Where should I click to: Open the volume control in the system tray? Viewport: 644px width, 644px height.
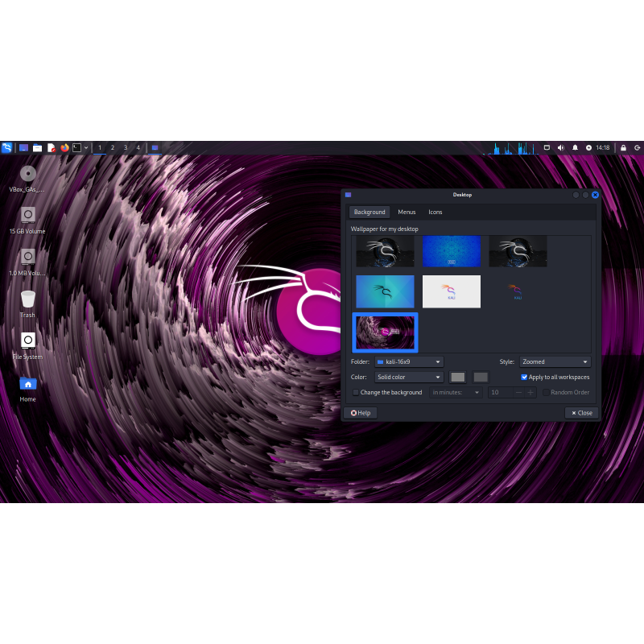561,148
